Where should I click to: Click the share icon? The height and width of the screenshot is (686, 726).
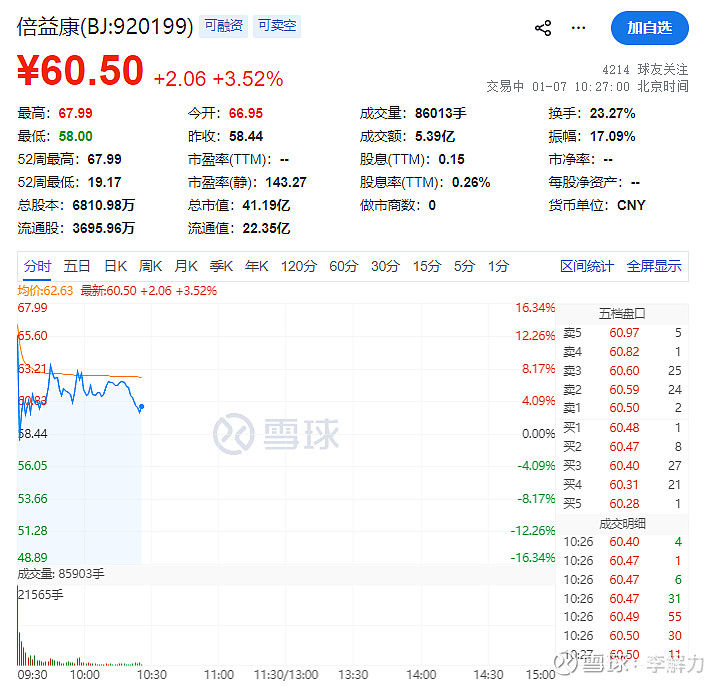pyautogui.click(x=543, y=28)
